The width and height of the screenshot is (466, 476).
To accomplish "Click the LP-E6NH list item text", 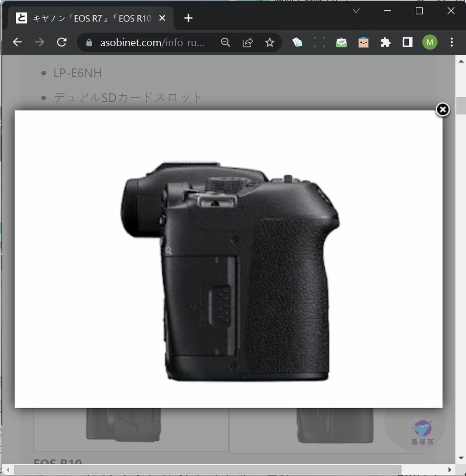I will point(78,73).
